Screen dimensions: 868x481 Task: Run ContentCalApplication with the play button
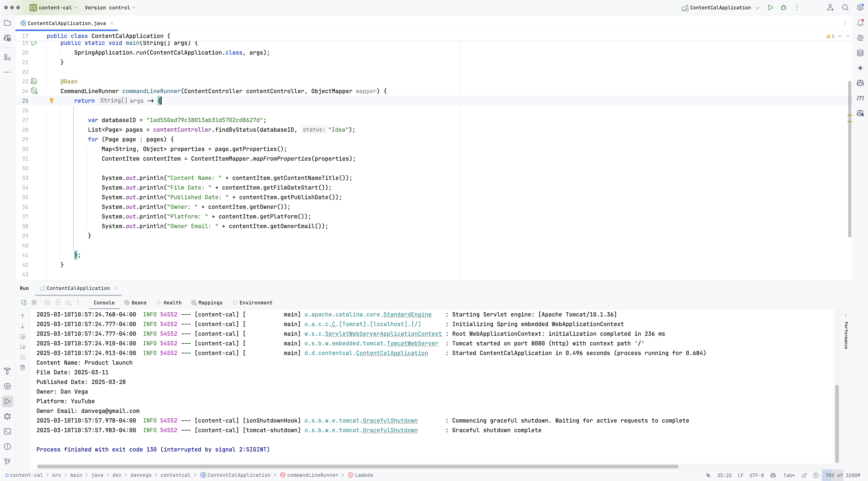[x=770, y=7]
